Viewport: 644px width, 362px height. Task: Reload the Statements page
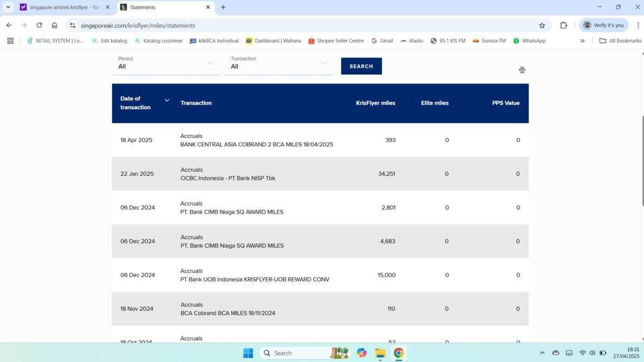tap(39, 25)
